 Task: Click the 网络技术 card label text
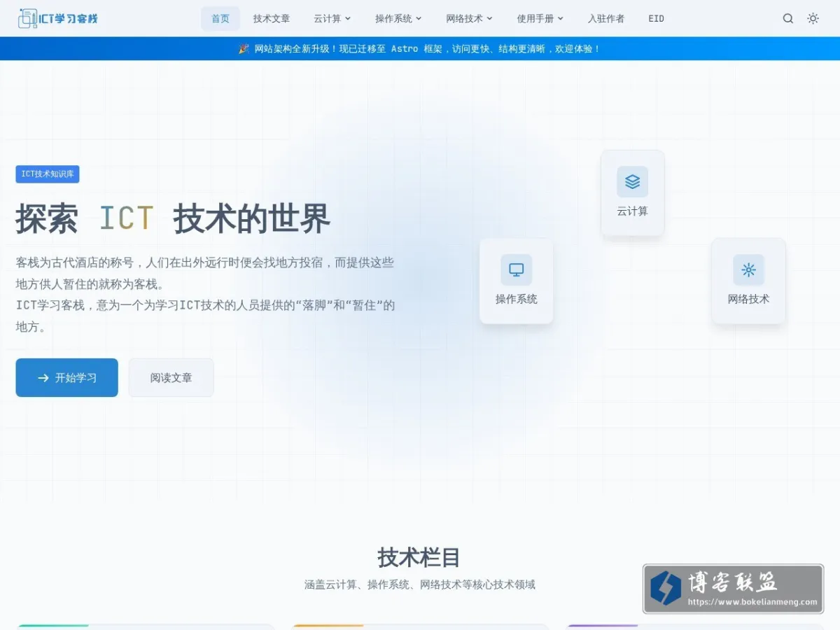(x=748, y=300)
